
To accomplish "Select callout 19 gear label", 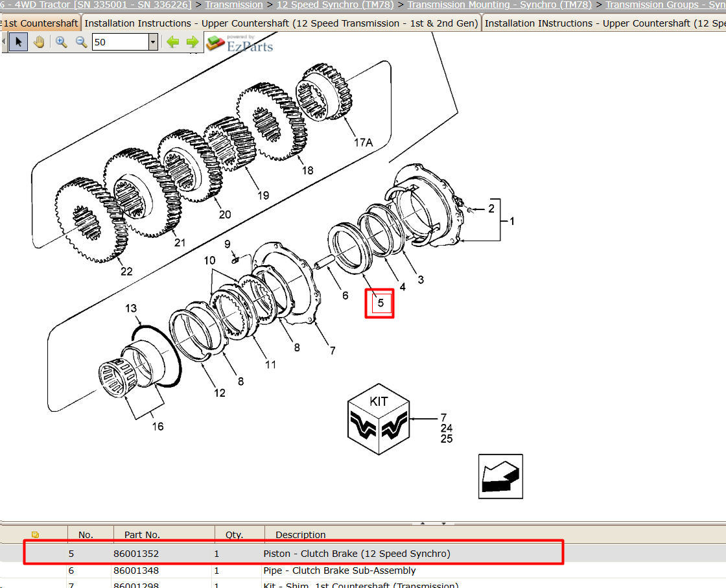I will click(x=263, y=195).
